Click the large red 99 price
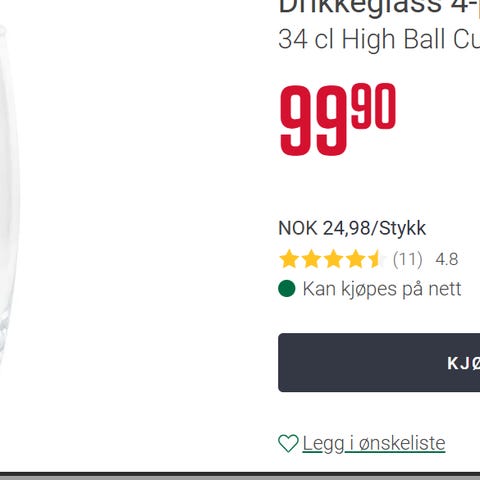 313,121
